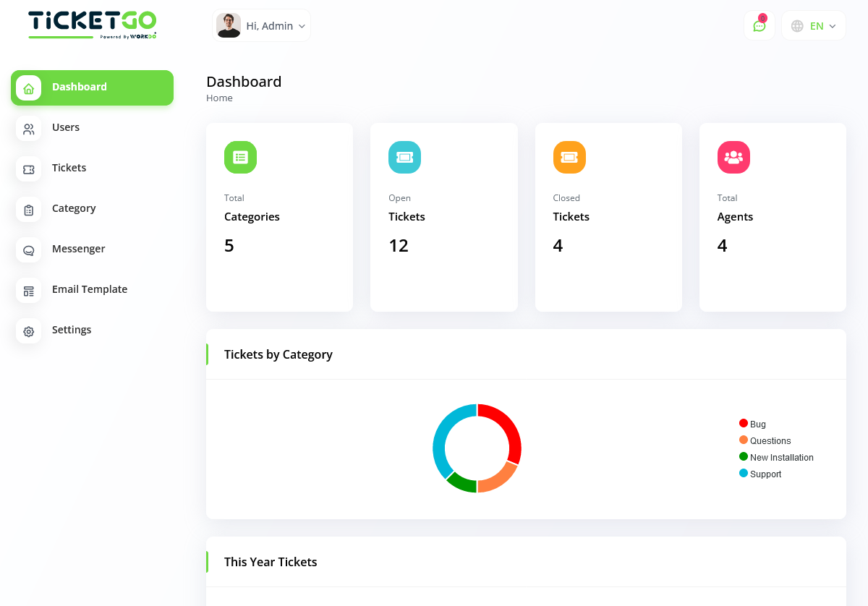The height and width of the screenshot is (606, 868).
Task: Toggle the Support legend entry
Action: [760, 474]
